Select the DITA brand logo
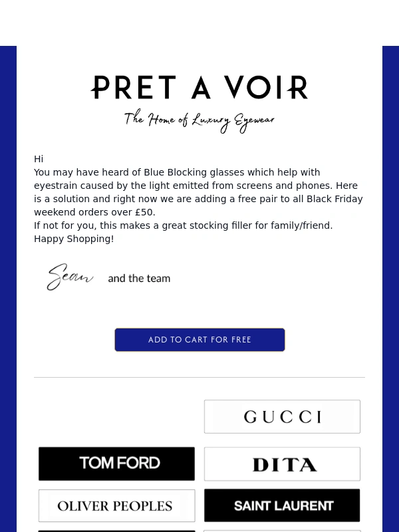 pyautogui.click(x=282, y=464)
